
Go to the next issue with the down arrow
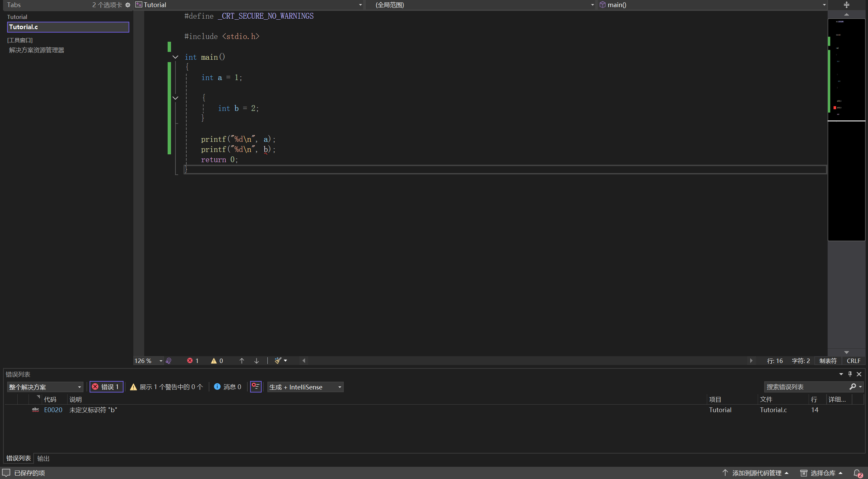pos(257,361)
